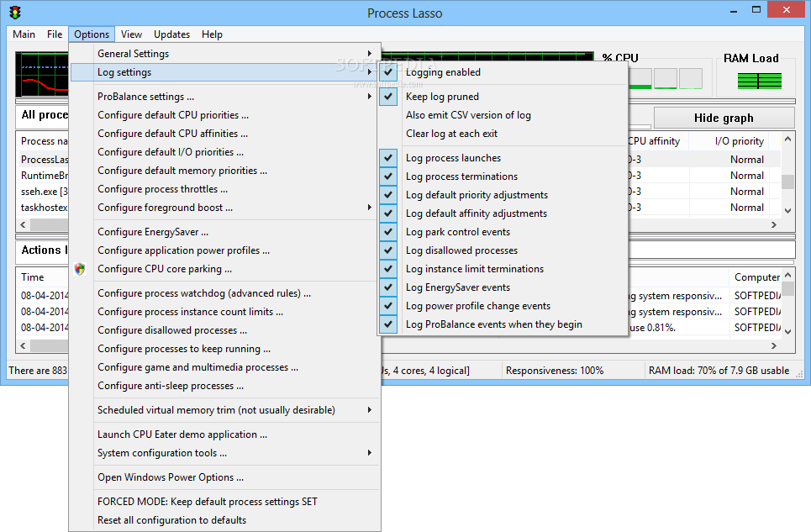Image resolution: width=811 pixels, height=532 pixels.
Task: Enable Also emit CSV version of log
Action: (468, 115)
